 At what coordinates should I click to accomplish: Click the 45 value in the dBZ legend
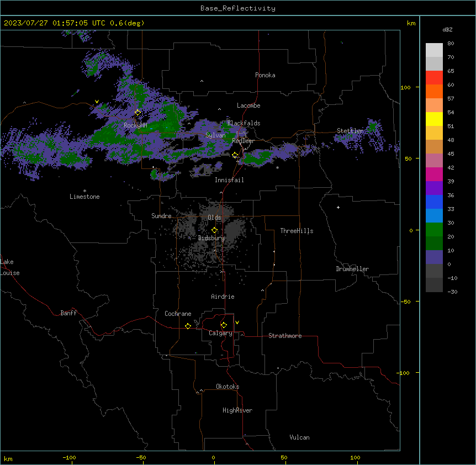click(x=451, y=154)
